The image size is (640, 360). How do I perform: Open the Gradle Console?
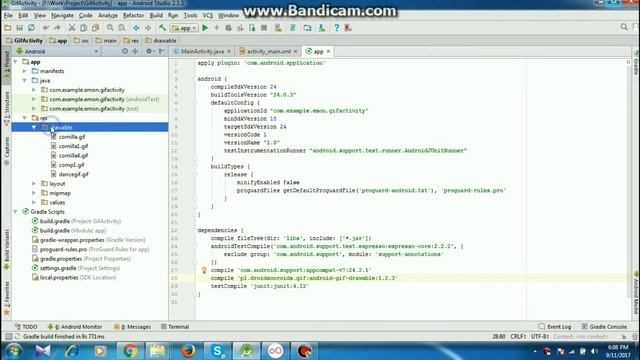604,327
